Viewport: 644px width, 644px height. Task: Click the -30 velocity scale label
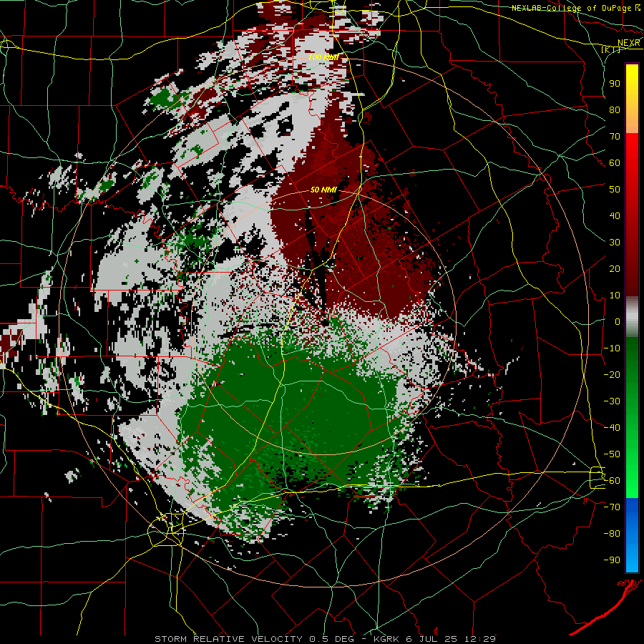pos(612,401)
